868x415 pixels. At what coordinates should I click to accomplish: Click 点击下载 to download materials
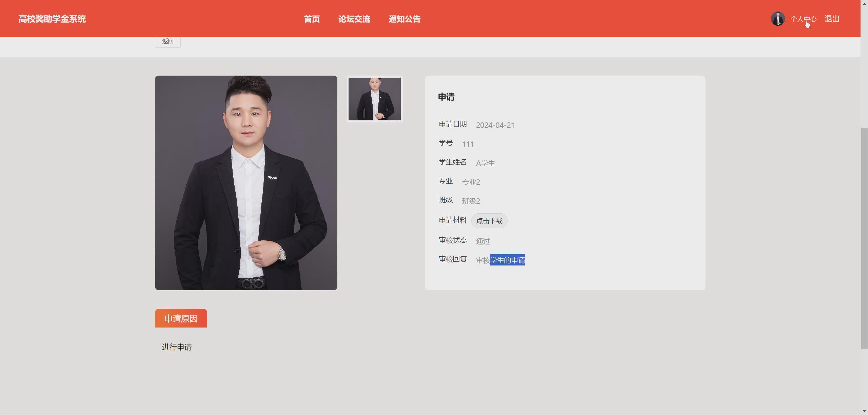pyautogui.click(x=489, y=221)
